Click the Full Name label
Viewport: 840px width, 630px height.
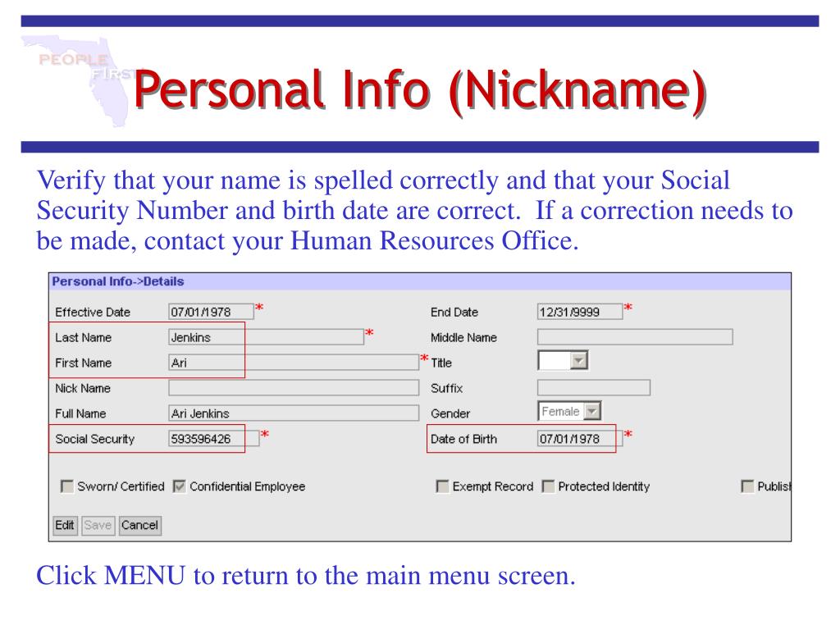(80, 413)
